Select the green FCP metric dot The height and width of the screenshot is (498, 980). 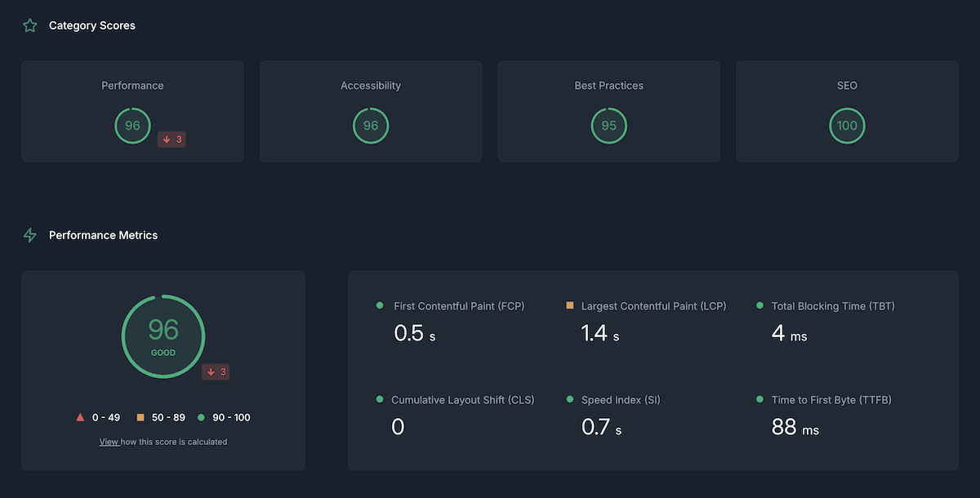(380, 305)
